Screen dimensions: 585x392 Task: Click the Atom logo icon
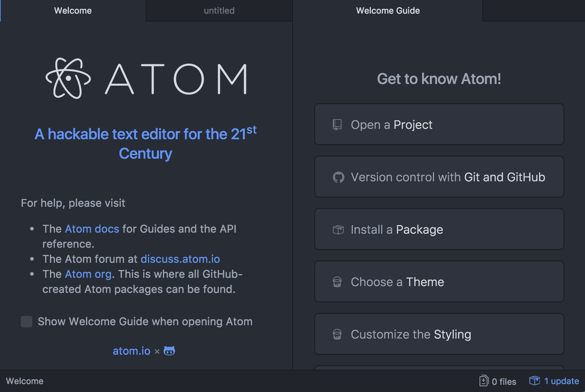[68, 78]
